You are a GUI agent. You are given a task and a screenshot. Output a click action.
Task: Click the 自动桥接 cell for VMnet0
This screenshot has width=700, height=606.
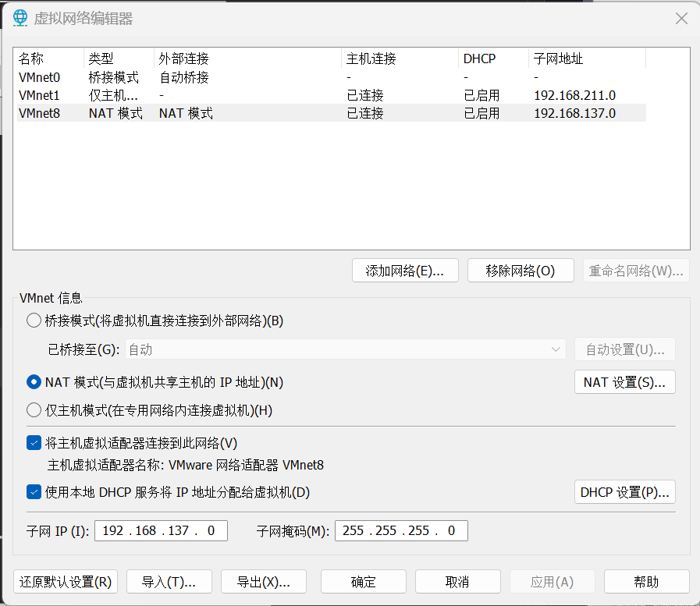[x=184, y=77]
